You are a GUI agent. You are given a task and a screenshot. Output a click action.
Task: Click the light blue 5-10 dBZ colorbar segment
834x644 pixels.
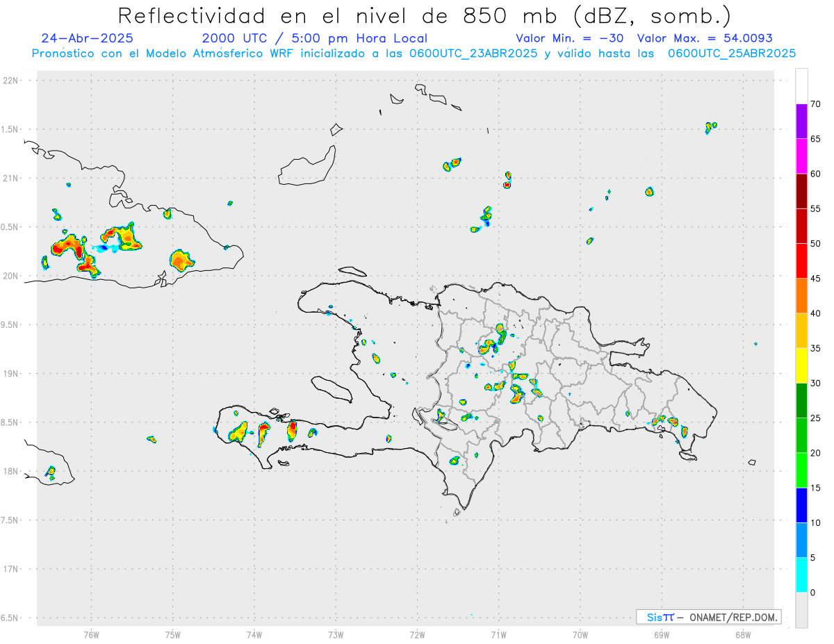pyautogui.click(x=801, y=540)
